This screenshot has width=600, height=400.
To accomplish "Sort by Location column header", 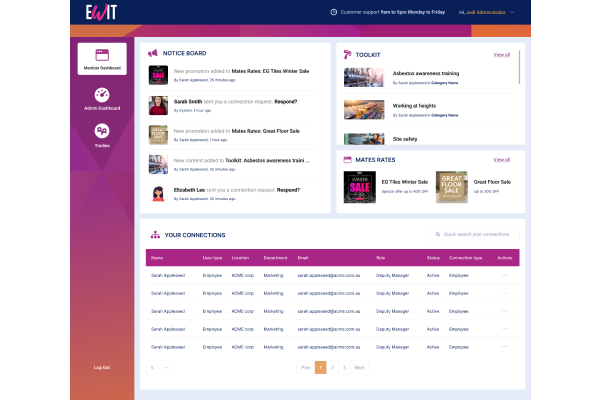I will coord(240,258).
